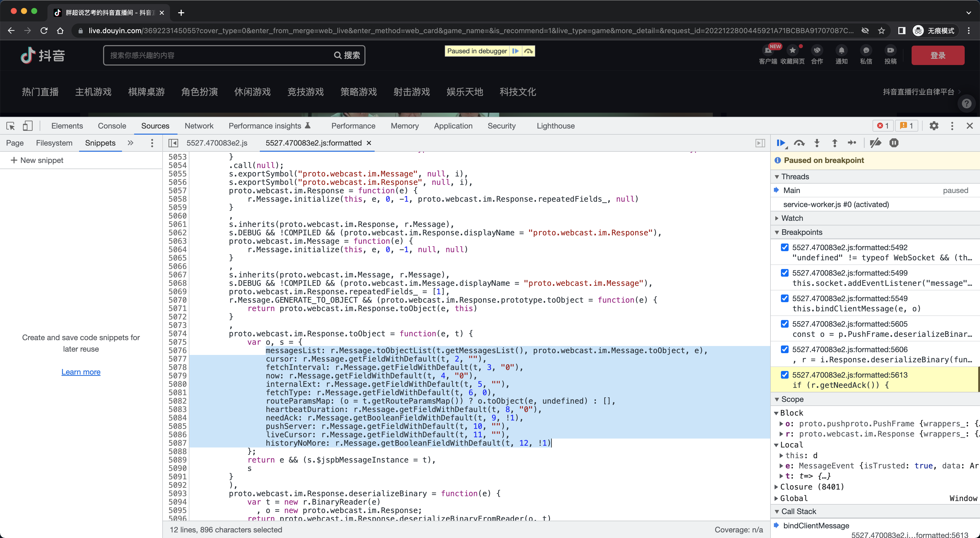Open the Lighthouse tab
This screenshot has height=538, width=980.
[555, 126]
